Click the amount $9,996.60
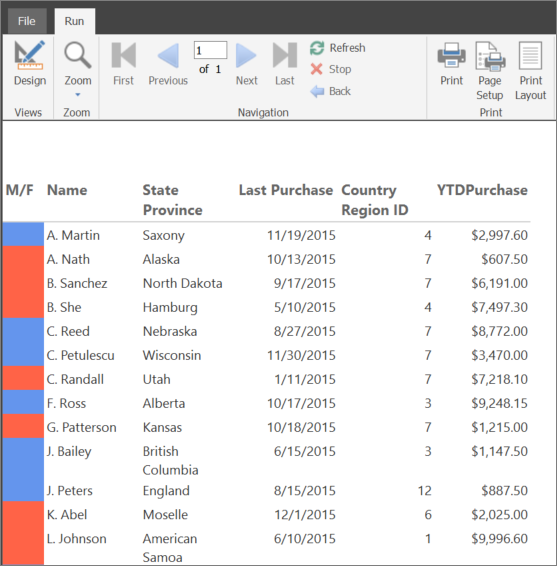Viewport: 557px width, 566px height. click(500, 539)
